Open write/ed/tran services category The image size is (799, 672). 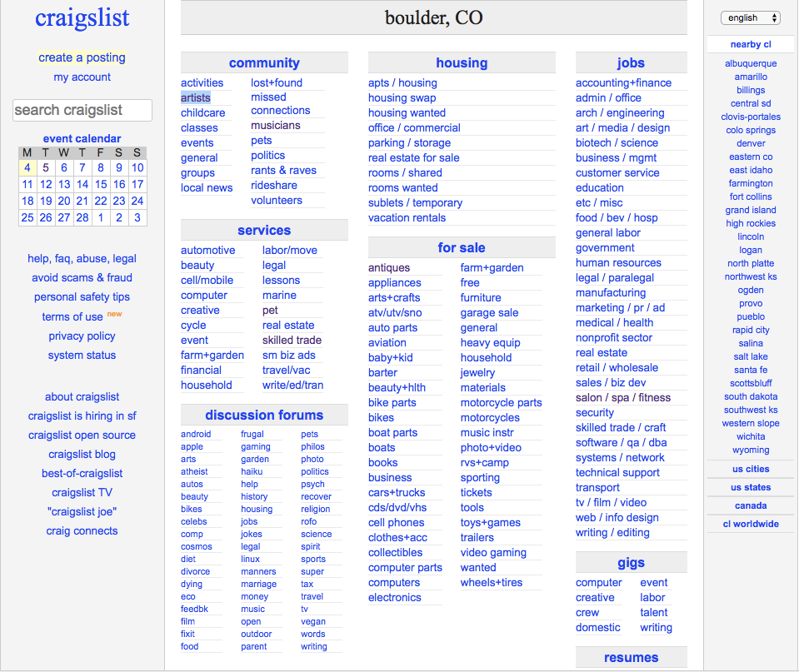[293, 386]
